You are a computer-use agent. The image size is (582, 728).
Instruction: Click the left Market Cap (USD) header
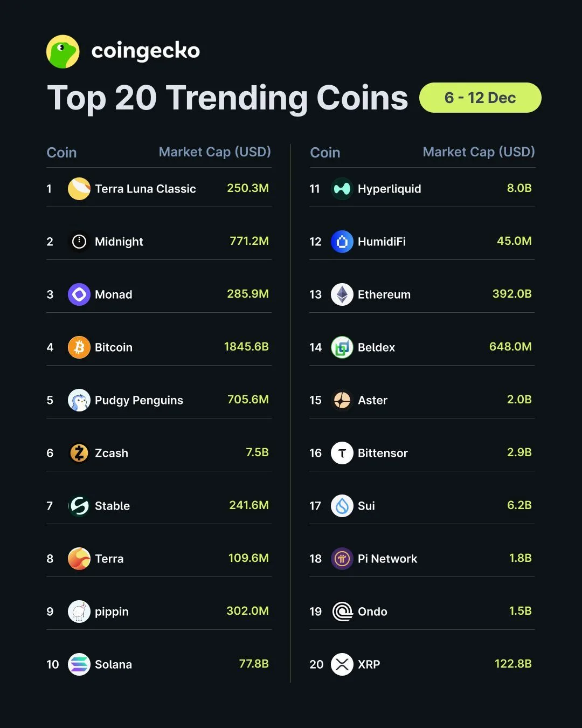pyautogui.click(x=214, y=152)
